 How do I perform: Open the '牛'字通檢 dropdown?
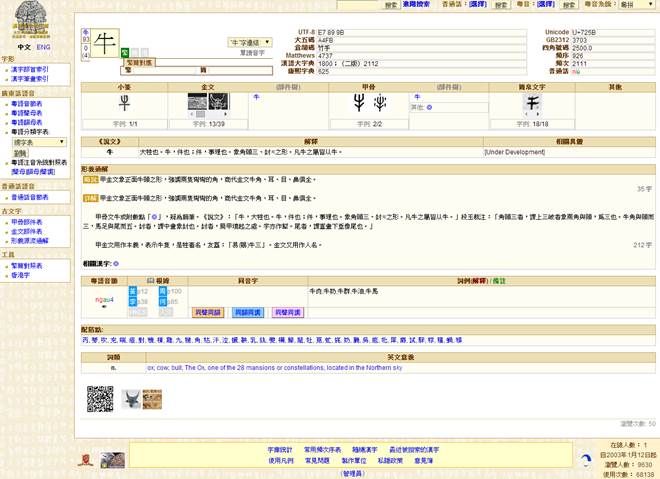(250, 44)
